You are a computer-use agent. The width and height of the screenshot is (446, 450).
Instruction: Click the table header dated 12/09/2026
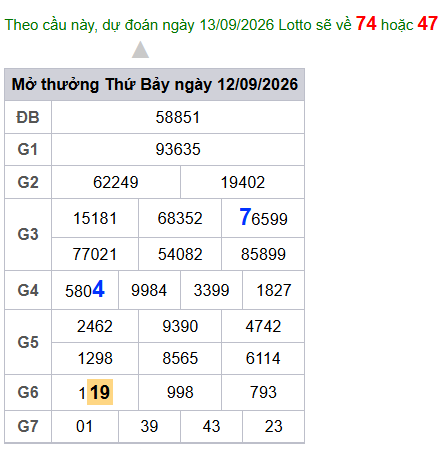coord(155,84)
